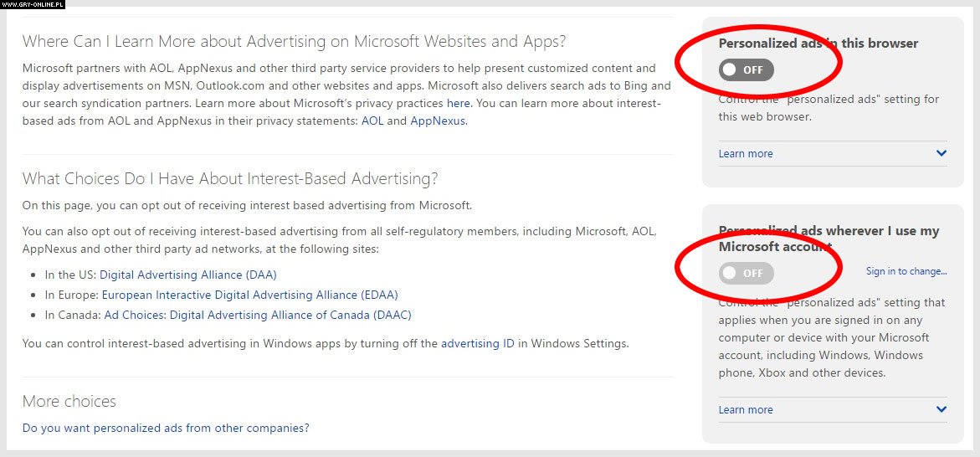Viewport: 980px width, 457px height.
Task: Click the 'More choices' heading
Action: click(69, 401)
